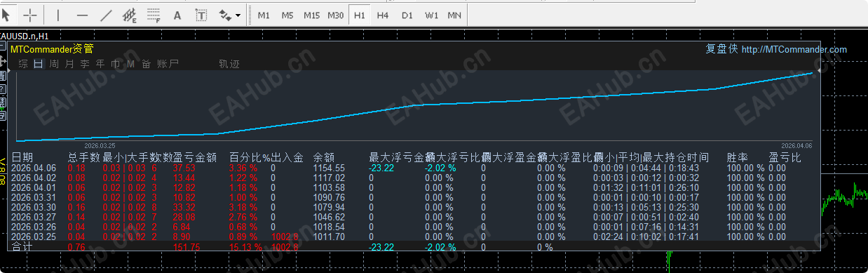868x273 pixels.
Task: Switch chart to D1 timeframe
Action: click(x=407, y=15)
